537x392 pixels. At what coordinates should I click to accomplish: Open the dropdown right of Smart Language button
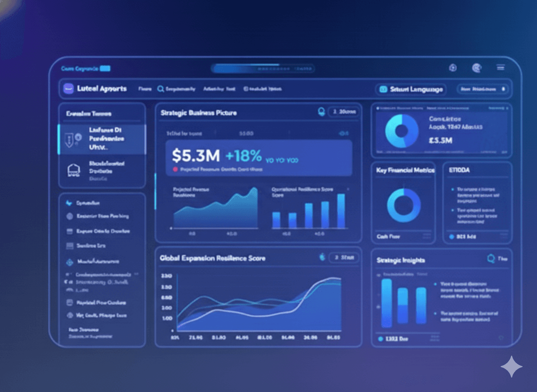[x=483, y=89]
